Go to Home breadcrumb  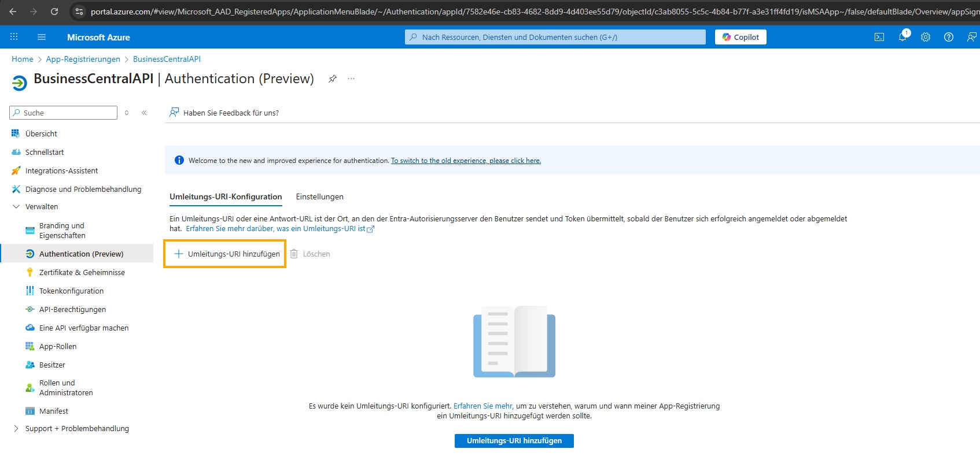coord(23,59)
